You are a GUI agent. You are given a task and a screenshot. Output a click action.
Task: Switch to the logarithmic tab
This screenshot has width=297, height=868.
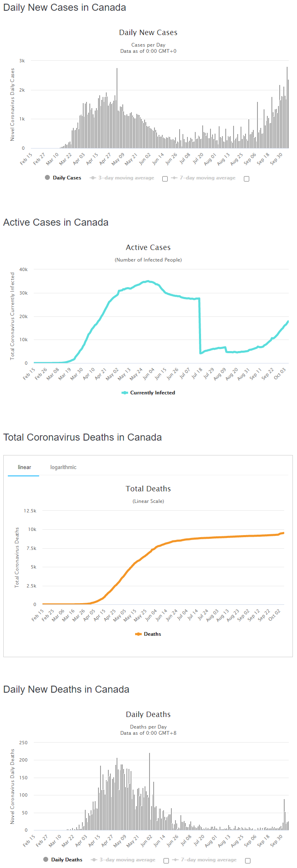coord(63,467)
